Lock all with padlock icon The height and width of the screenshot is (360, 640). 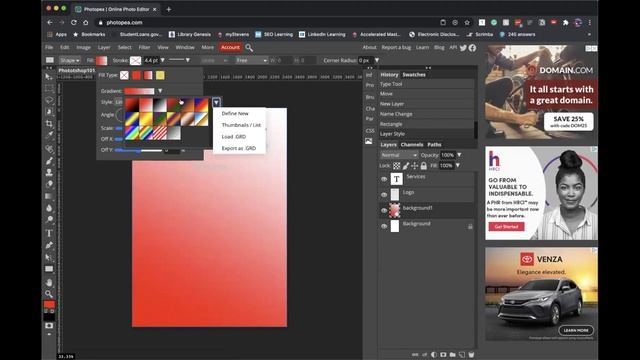coord(424,166)
